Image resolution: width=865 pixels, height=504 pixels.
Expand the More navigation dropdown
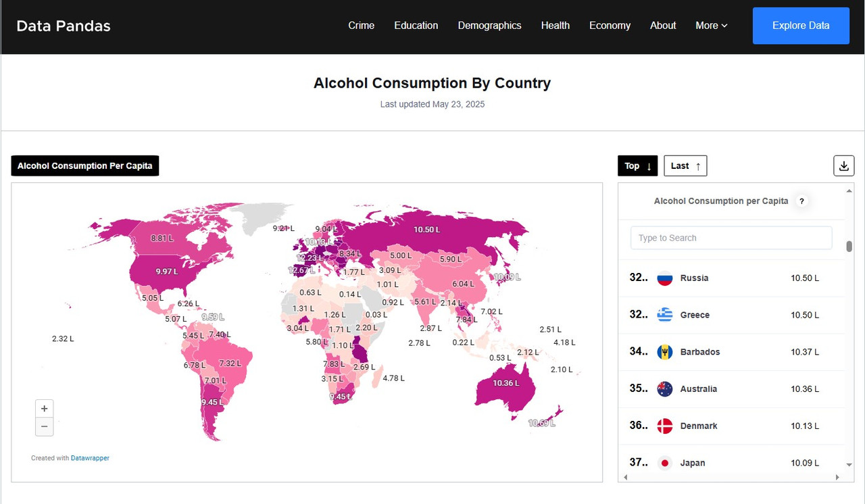click(712, 26)
